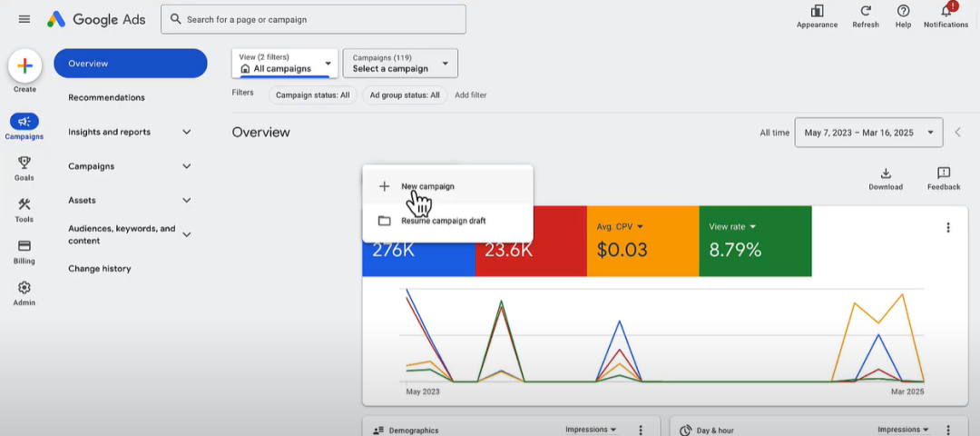Image resolution: width=980 pixels, height=436 pixels.
Task: Download the overview report
Action: click(886, 174)
